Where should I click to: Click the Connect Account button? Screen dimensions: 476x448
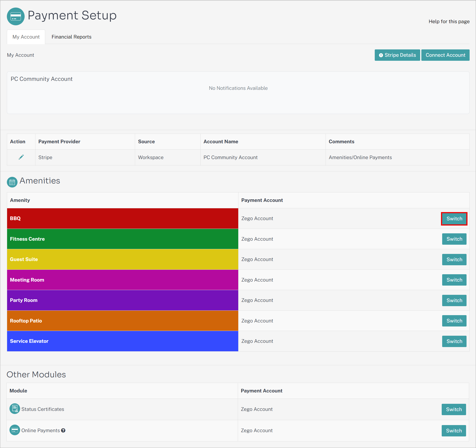coord(445,55)
